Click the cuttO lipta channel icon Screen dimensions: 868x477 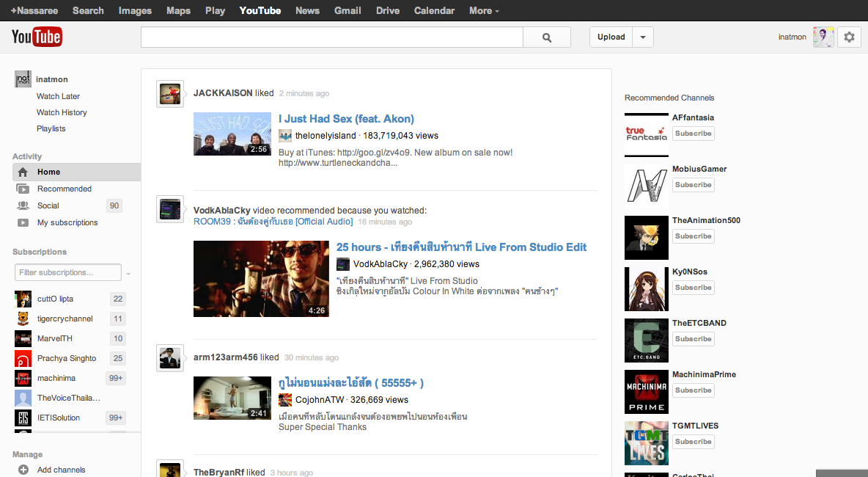tap(23, 299)
